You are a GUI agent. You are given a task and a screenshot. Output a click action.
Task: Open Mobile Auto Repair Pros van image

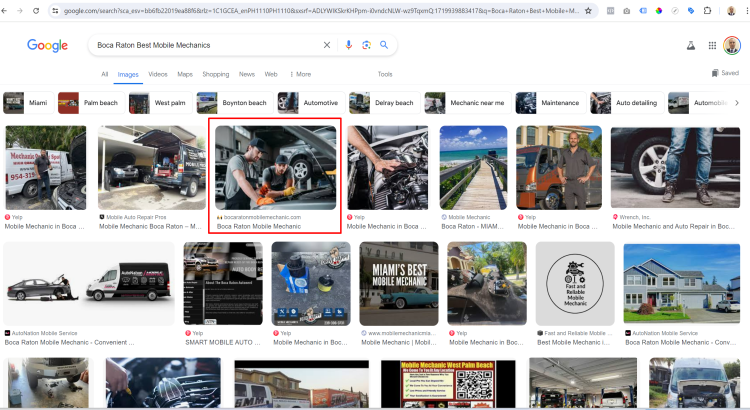tap(152, 167)
